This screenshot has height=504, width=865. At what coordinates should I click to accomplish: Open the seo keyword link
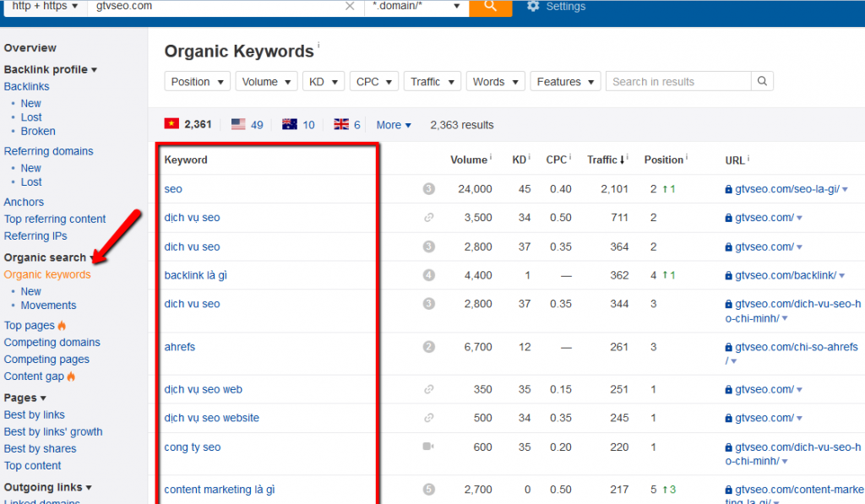point(172,189)
